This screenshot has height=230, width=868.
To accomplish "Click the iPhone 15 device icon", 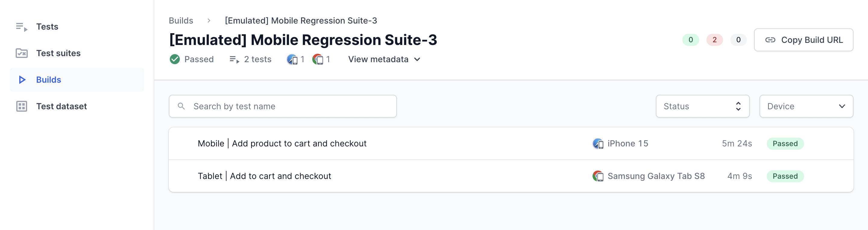I will pyautogui.click(x=598, y=144).
